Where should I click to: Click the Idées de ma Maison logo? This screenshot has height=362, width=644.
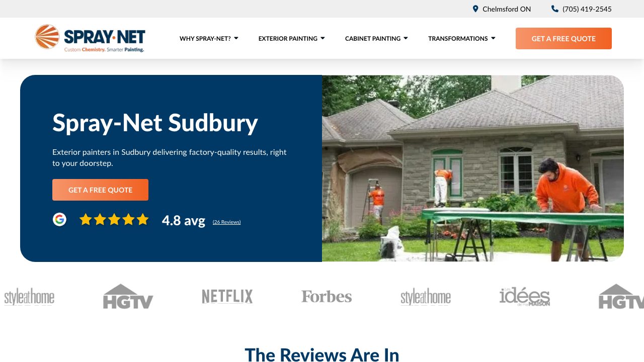point(525,297)
